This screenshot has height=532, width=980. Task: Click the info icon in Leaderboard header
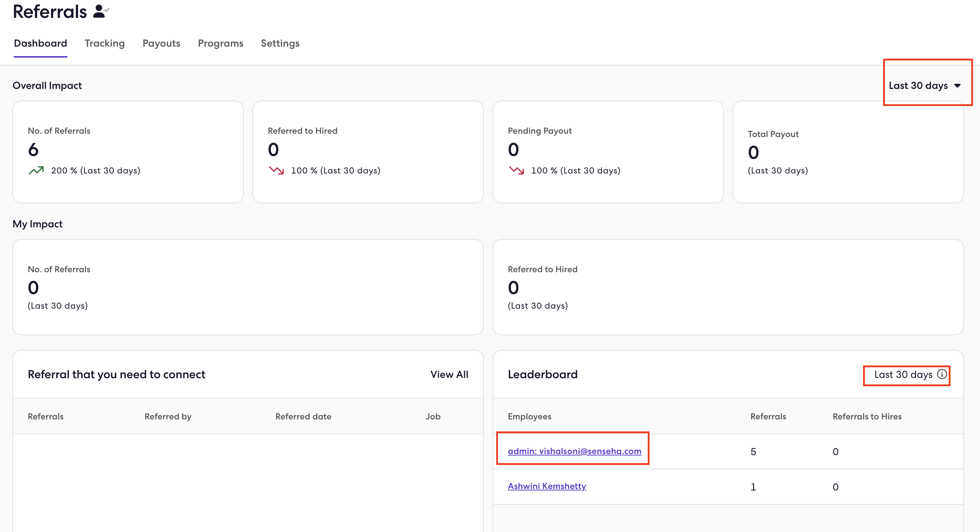tap(942, 374)
